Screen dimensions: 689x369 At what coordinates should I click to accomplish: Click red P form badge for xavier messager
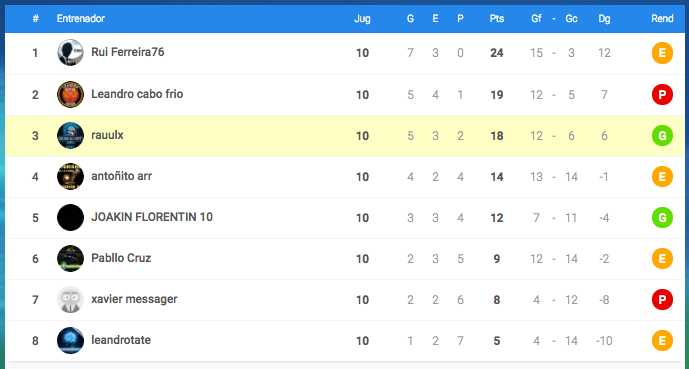pos(662,300)
